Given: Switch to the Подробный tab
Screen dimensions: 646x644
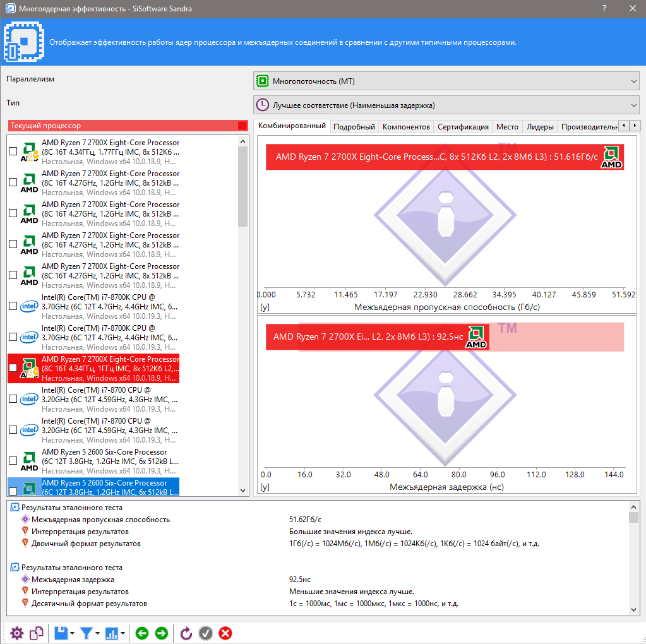Looking at the screenshot, I should click(354, 127).
